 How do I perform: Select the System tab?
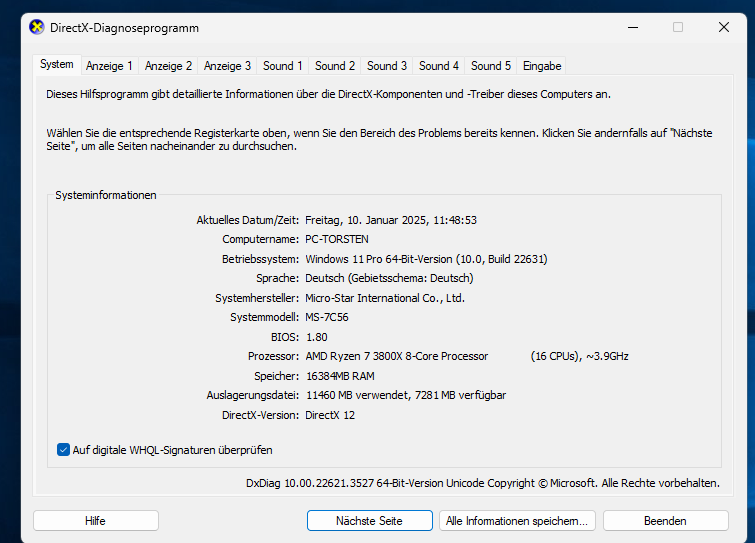click(57, 65)
